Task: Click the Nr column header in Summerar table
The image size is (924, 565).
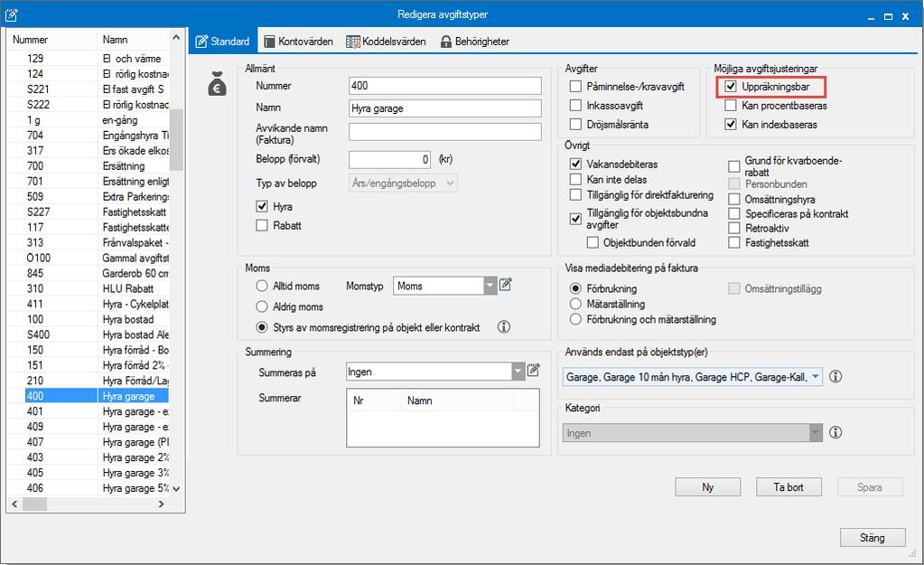Action: tap(374, 400)
